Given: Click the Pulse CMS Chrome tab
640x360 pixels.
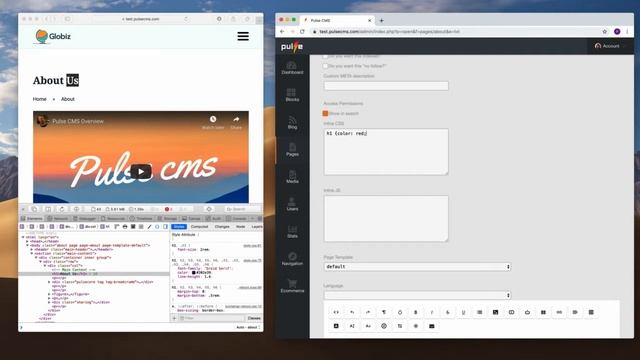Looking at the screenshot, I should [x=337, y=20].
